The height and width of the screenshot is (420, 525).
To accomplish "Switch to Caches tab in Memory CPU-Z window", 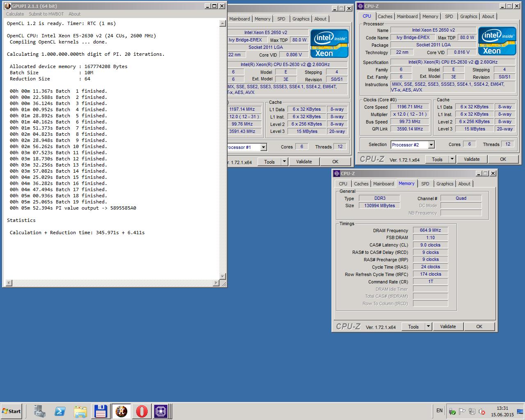I will [x=361, y=184].
